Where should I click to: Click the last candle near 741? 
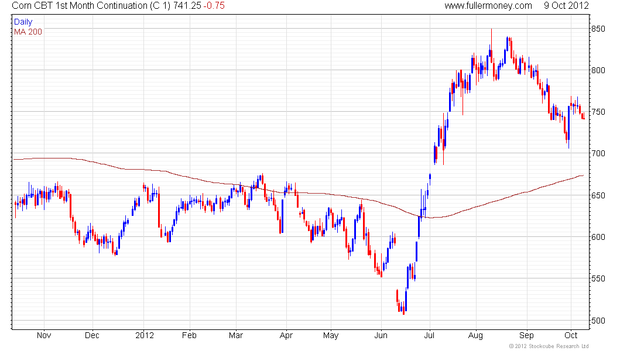point(584,116)
